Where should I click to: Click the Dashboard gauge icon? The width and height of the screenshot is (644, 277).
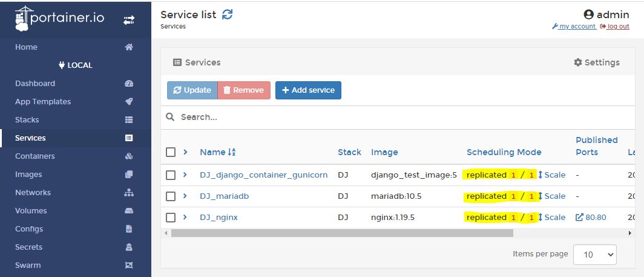128,84
